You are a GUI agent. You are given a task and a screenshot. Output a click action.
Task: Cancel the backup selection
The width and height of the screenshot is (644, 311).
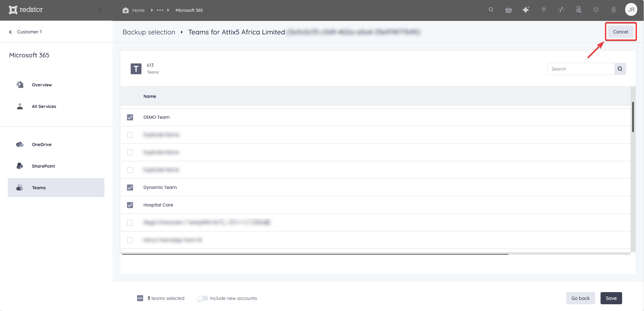(x=620, y=32)
